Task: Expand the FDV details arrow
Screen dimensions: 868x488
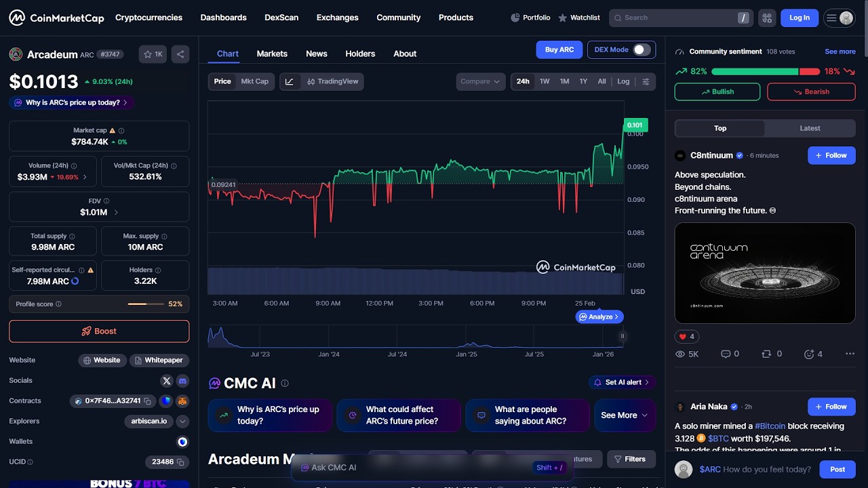Action: tap(116, 212)
